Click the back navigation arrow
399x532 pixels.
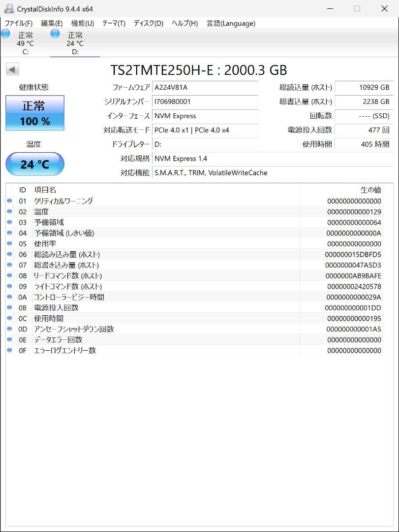[11, 69]
